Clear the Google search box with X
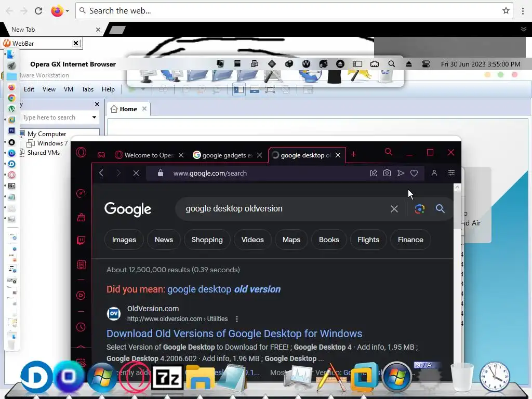 pos(394,209)
